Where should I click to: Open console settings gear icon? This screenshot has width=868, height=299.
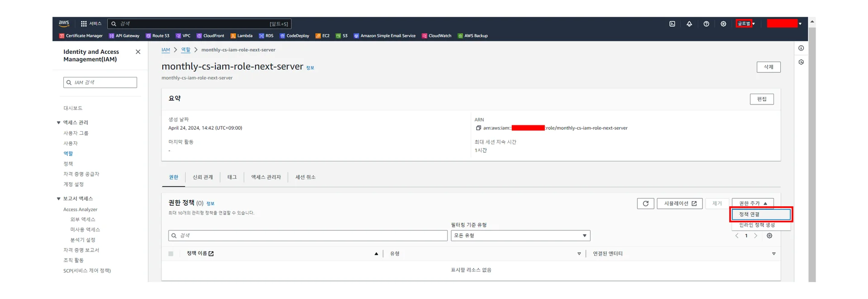pyautogui.click(x=723, y=24)
